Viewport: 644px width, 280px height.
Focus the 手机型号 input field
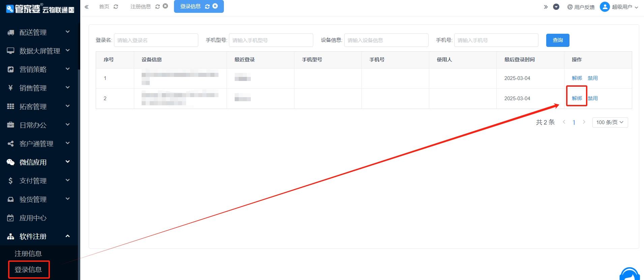click(x=271, y=40)
